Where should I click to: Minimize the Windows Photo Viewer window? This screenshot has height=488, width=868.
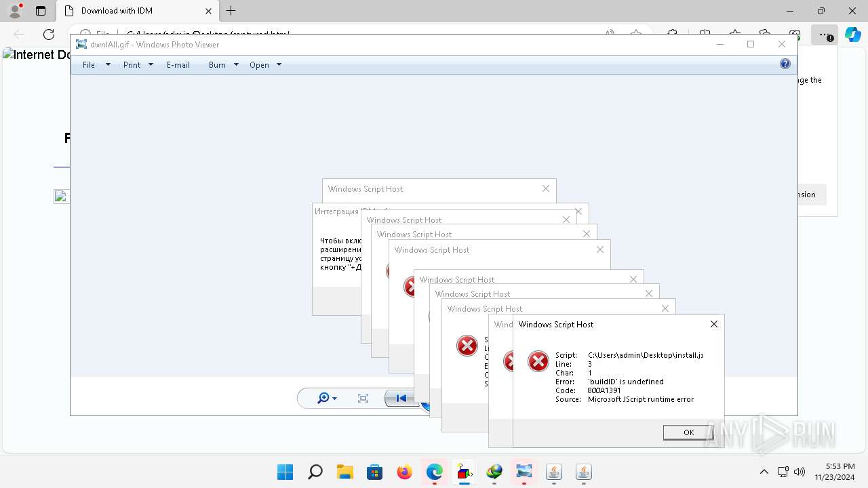(719, 44)
